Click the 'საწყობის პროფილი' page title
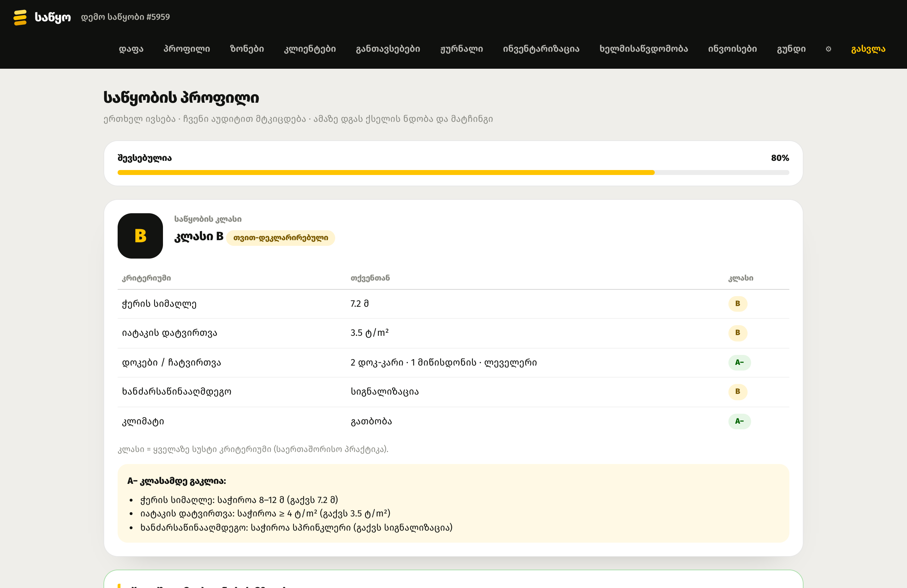Screen dimensions: 907x588 point(181,97)
